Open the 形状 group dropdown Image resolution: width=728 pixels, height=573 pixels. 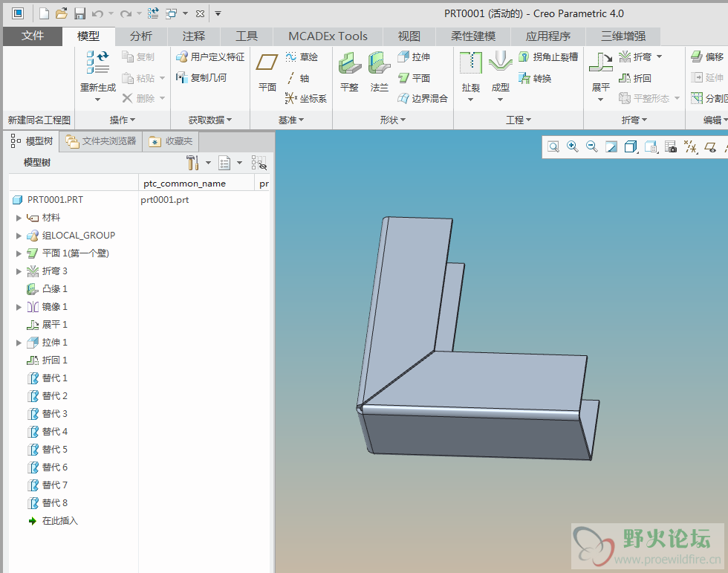pyautogui.click(x=393, y=120)
